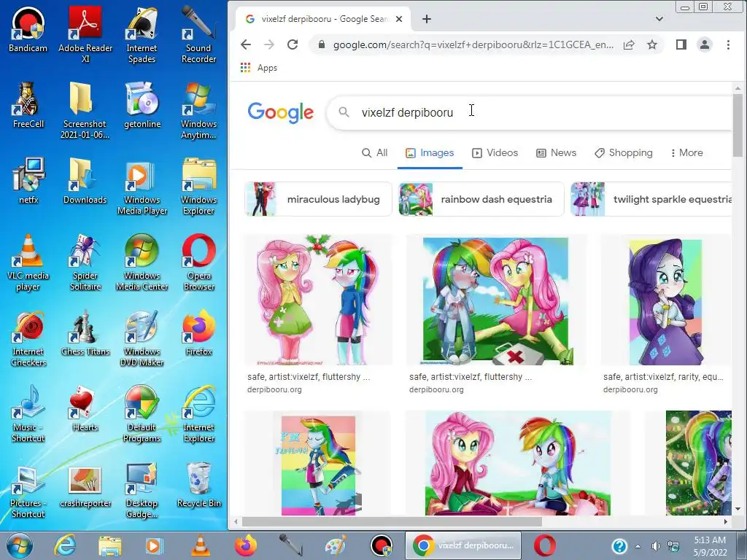Screen dimensions: 747x560
Task: Reload the Google search page
Action: (x=293, y=44)
